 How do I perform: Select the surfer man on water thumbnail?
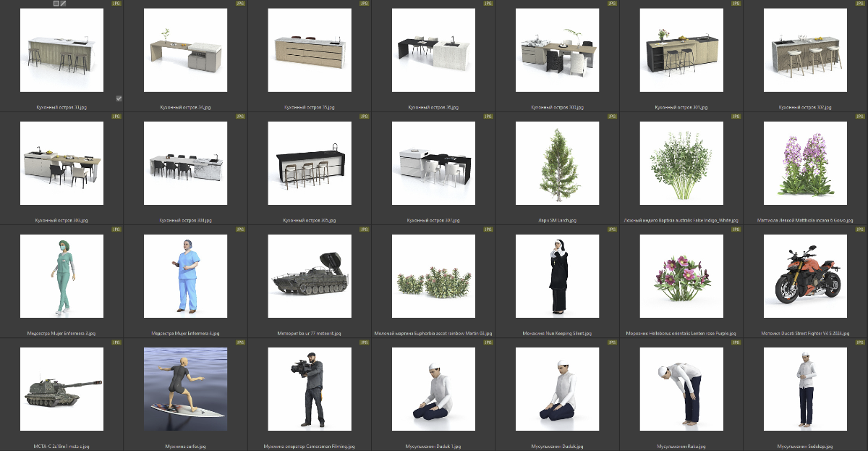[x=185, y=389]
